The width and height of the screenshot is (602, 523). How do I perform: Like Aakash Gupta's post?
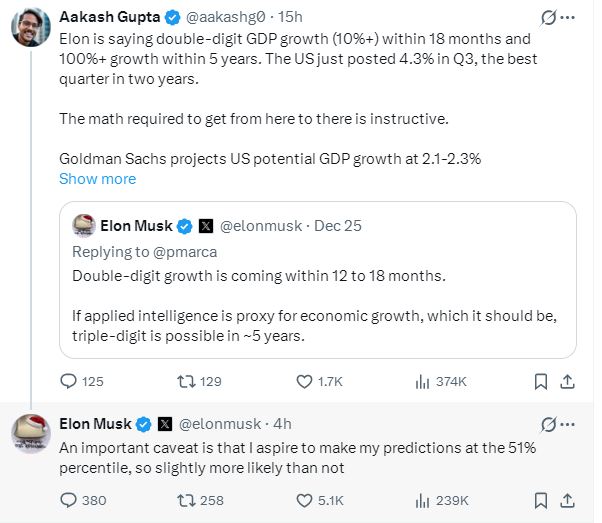click(305, 381)
